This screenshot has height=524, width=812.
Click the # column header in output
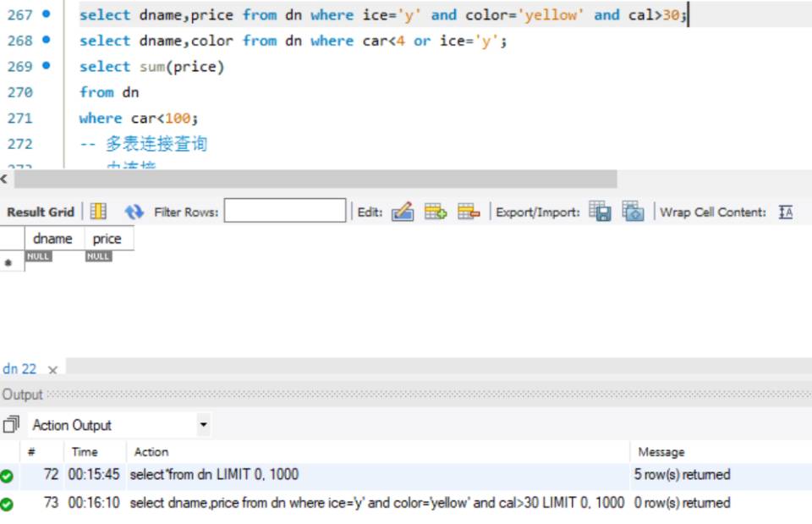(31, 452)
